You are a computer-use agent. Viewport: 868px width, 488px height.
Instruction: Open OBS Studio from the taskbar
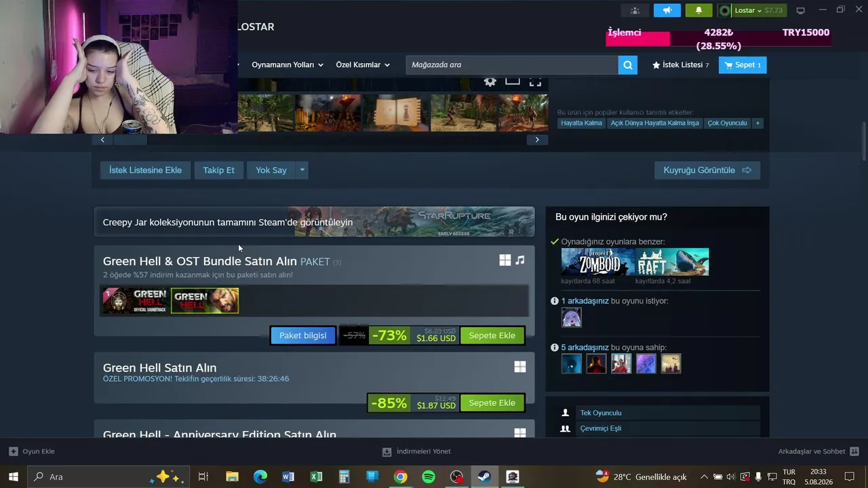click(x=456, y=476)
